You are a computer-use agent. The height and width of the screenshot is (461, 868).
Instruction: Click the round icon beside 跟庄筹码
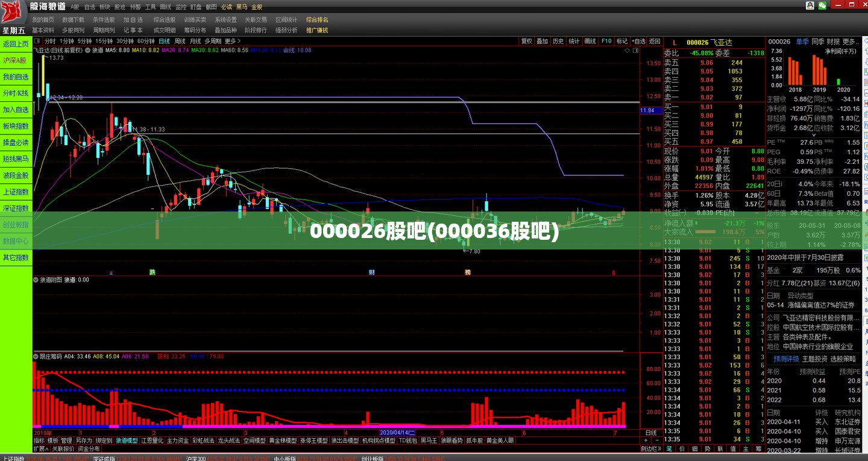tap(36, 356)
